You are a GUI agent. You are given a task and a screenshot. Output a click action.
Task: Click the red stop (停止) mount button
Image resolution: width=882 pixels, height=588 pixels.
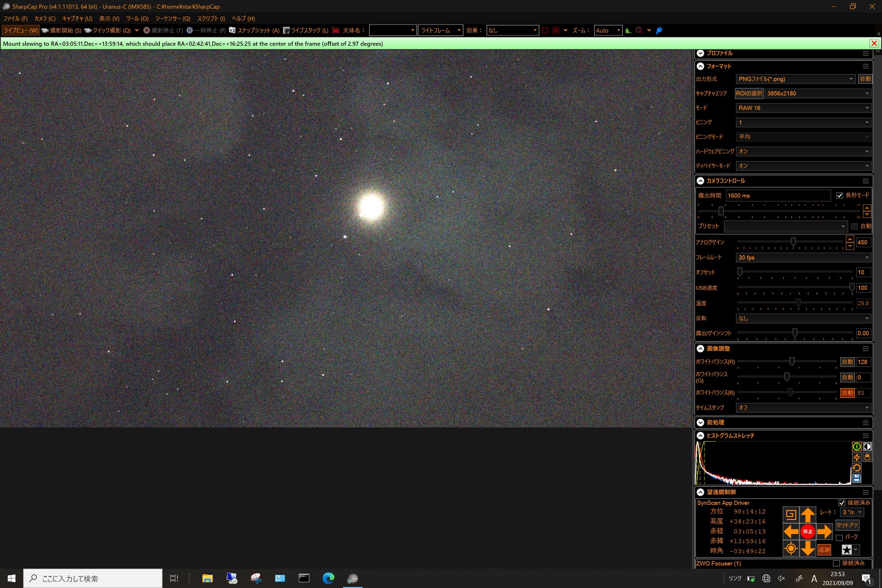808,531
